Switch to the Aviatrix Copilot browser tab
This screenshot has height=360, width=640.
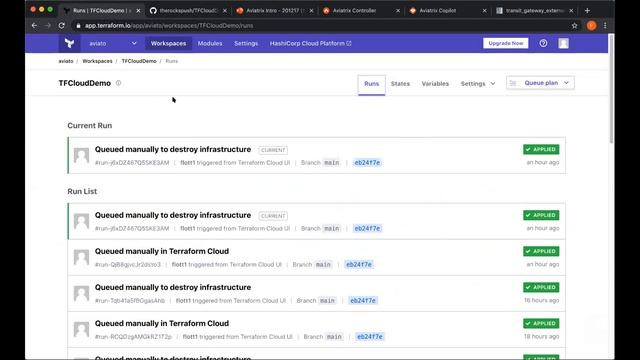point(438,11)
